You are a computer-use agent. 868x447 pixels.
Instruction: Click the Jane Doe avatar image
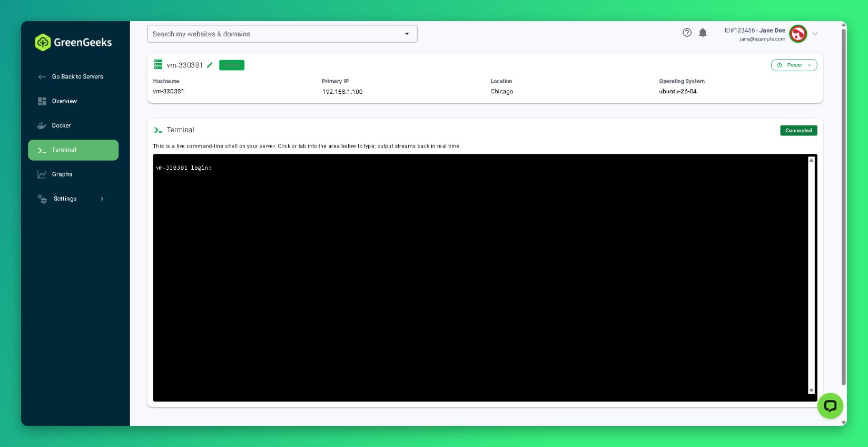pos(798,34)
